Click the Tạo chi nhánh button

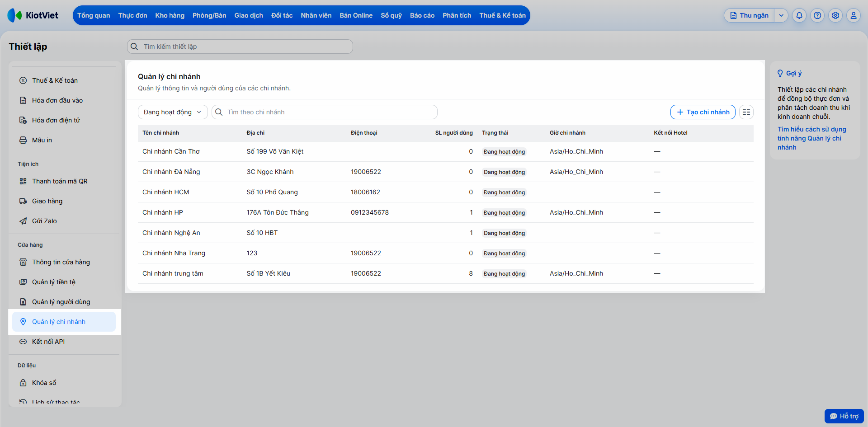coord(703,112)
